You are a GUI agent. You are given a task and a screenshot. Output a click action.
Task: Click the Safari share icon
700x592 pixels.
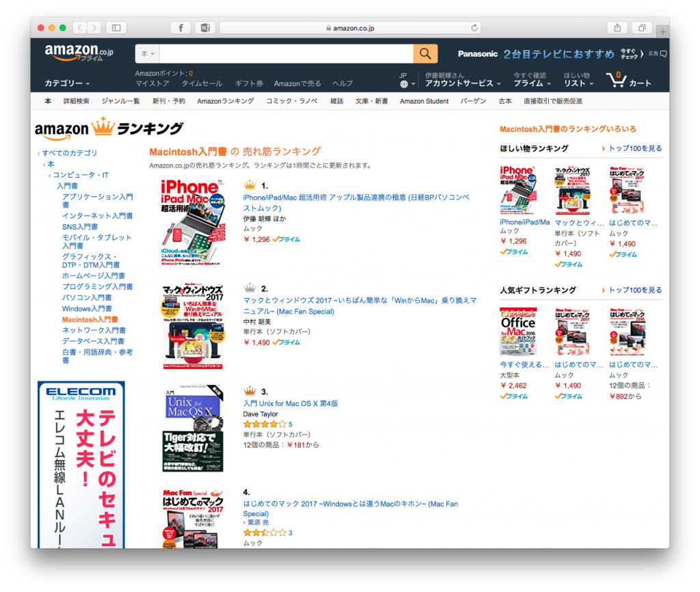coord(617,27)
